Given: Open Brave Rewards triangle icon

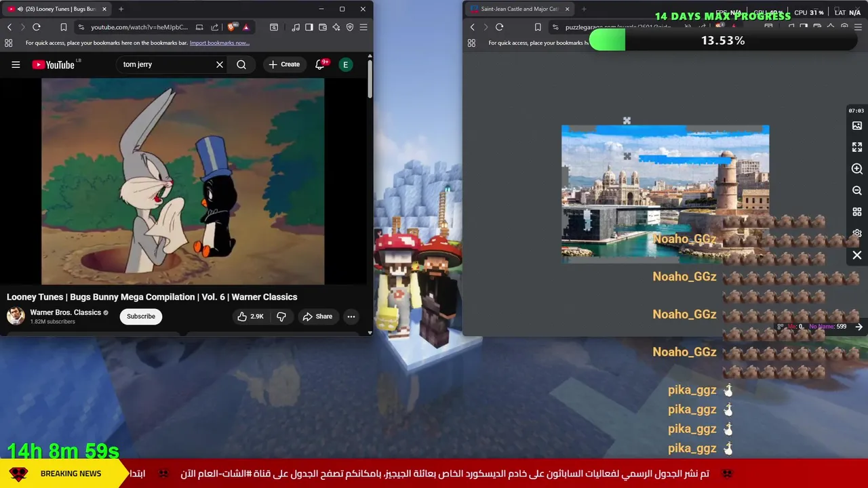Looking at the screenshot, I should pyautogui.click(x=246, y=27).
